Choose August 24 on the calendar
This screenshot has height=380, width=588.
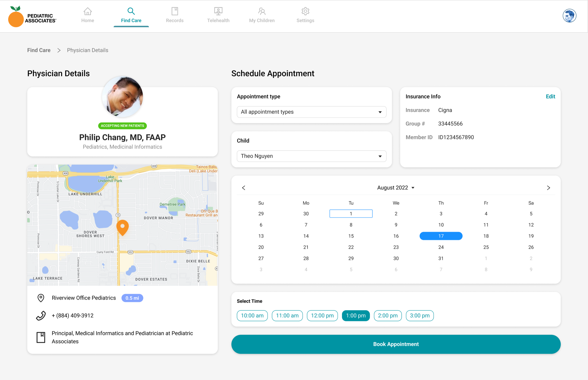pos(441,247)
